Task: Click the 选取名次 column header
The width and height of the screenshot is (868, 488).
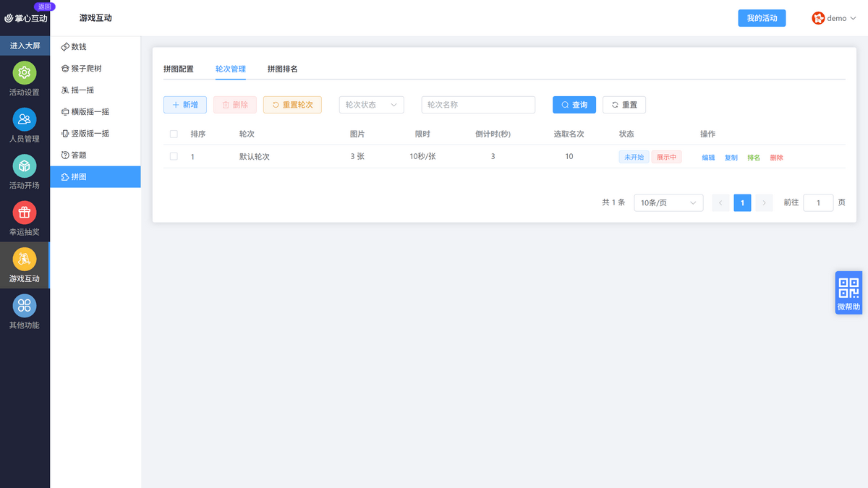Action: (569, 134)
